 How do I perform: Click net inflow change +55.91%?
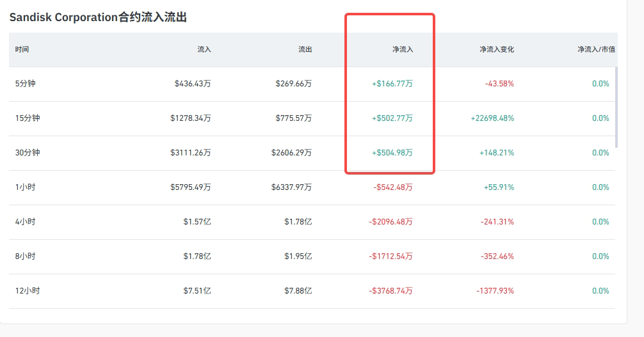point(499,187)
